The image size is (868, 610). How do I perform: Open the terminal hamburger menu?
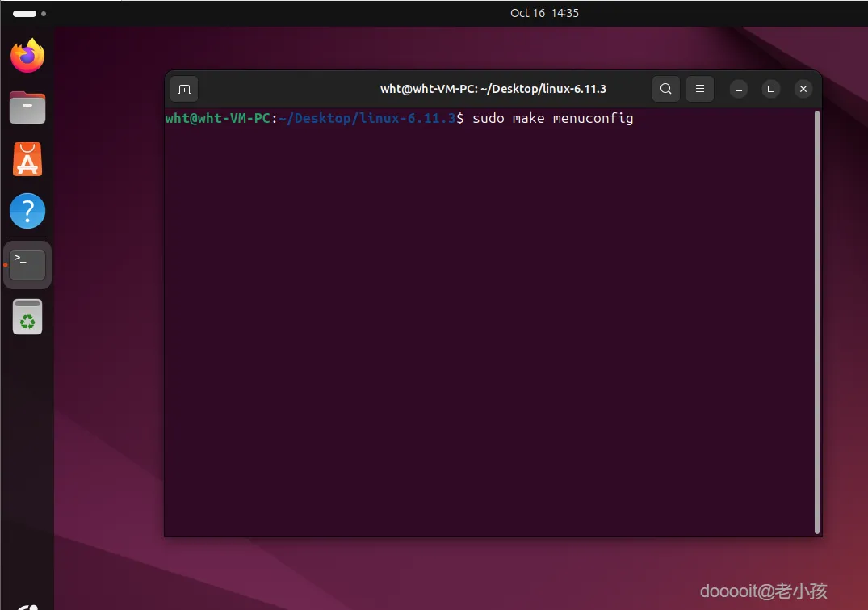[x=700, y=89]
